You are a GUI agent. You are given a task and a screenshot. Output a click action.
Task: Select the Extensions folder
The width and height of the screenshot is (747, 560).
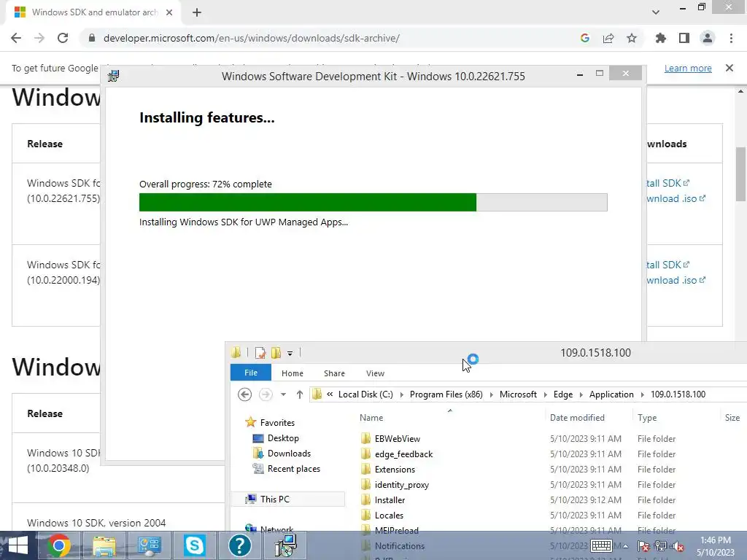395,469
